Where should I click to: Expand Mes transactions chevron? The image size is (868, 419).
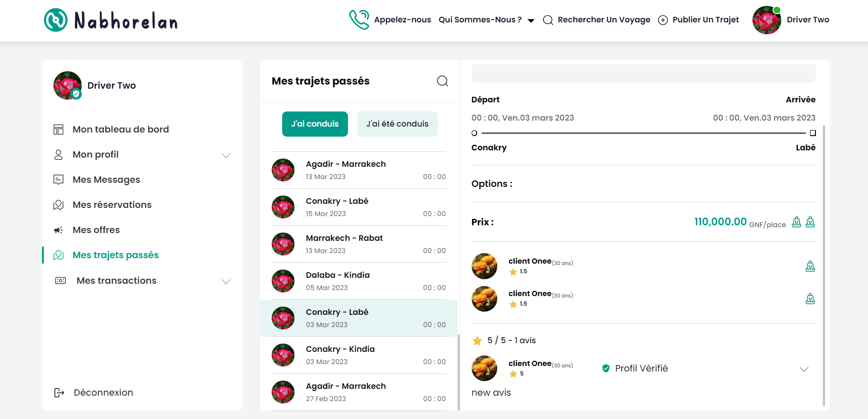[x=226, y=281]
